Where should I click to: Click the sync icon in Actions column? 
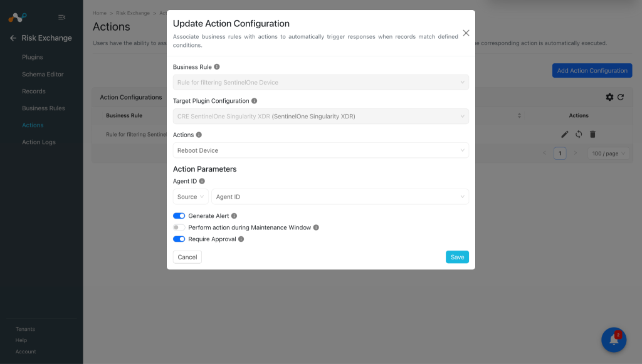579,134
